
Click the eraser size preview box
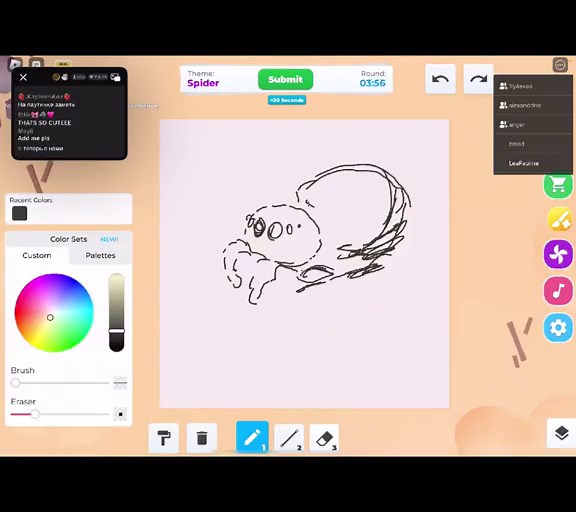pyautogui.click(x=120, y=414)
